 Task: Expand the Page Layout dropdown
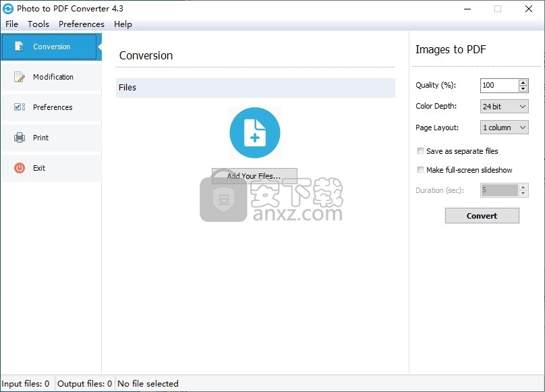tap(504, 128)
